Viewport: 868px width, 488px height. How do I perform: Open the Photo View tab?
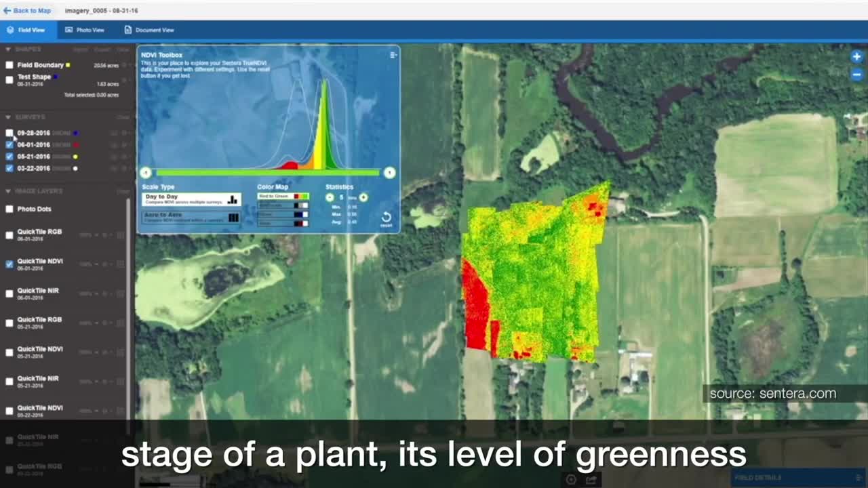[85, 30]
